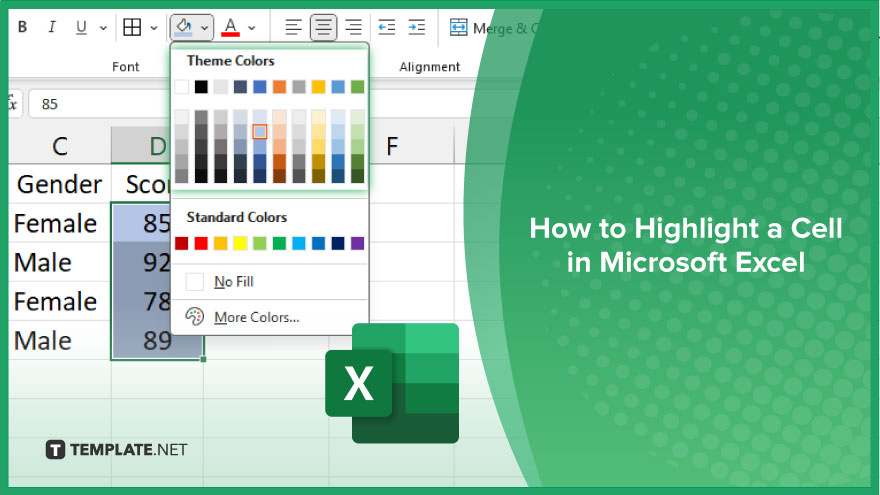Pick the blue theme color in top row
This screenshot has width=880, height=495.
point(260,87)
